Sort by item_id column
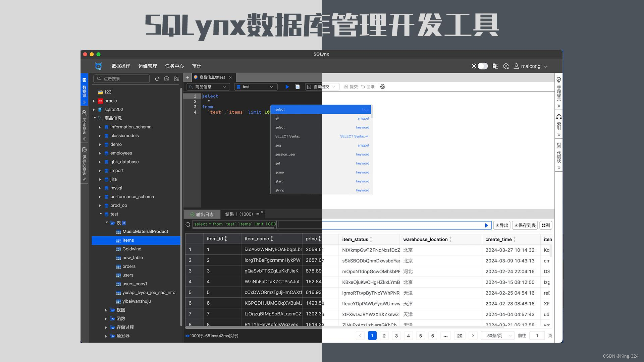The height and width of the screenshot is (362, 644). click(226, 239)
